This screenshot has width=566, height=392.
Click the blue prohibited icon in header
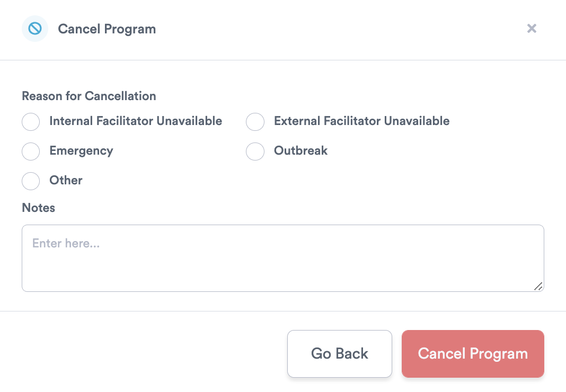pyautogui.click(x=35, y=29)
